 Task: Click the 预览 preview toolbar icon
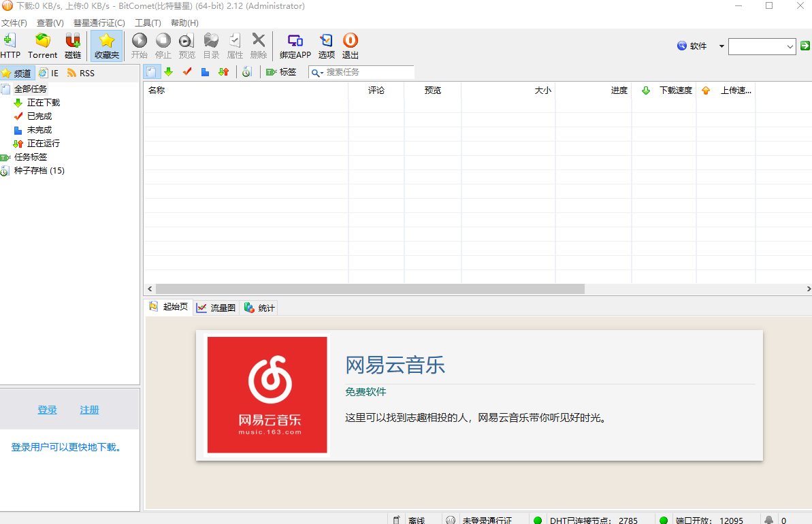pos(187,46)
